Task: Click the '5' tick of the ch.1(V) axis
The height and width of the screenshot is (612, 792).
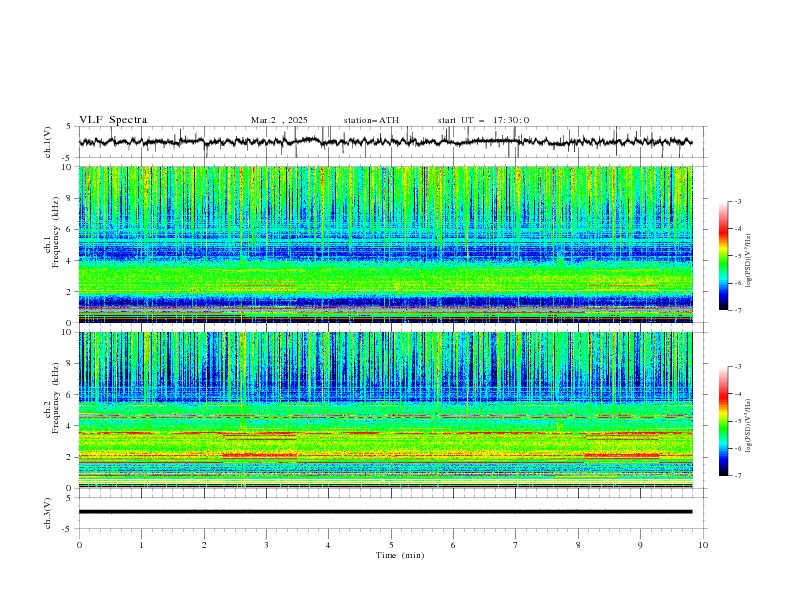Action: 69,127
